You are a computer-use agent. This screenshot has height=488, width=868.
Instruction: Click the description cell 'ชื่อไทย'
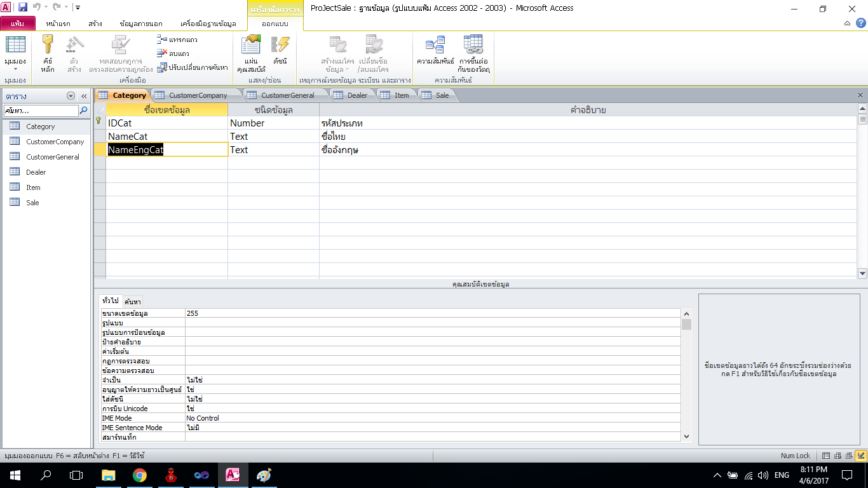click(x=588, y=137)
